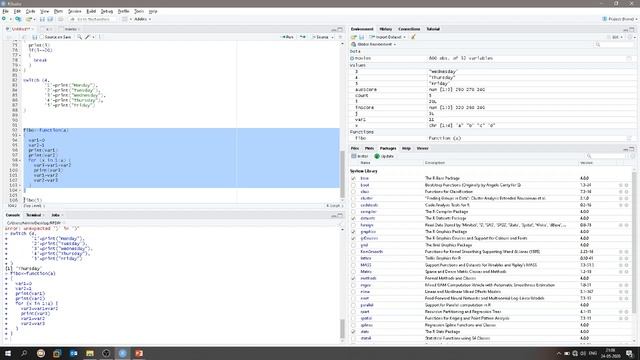Toggle the Source on Save checkbox
The height and width of the screenshot is (360, 640).
pos(42,37)
